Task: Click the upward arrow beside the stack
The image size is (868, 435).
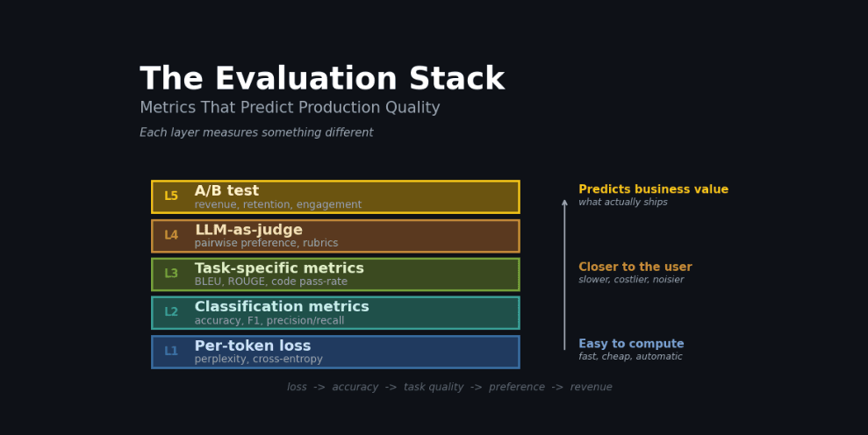Action: (564, 275)
